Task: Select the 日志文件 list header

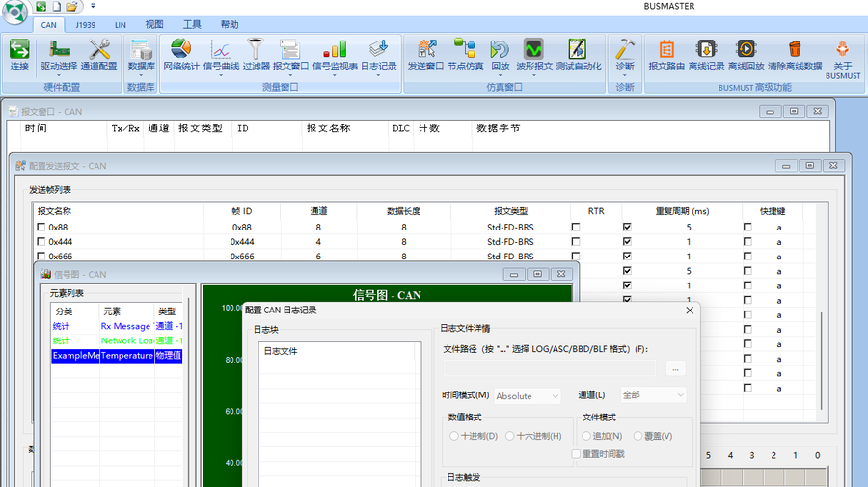Action: tap(337, 351)
